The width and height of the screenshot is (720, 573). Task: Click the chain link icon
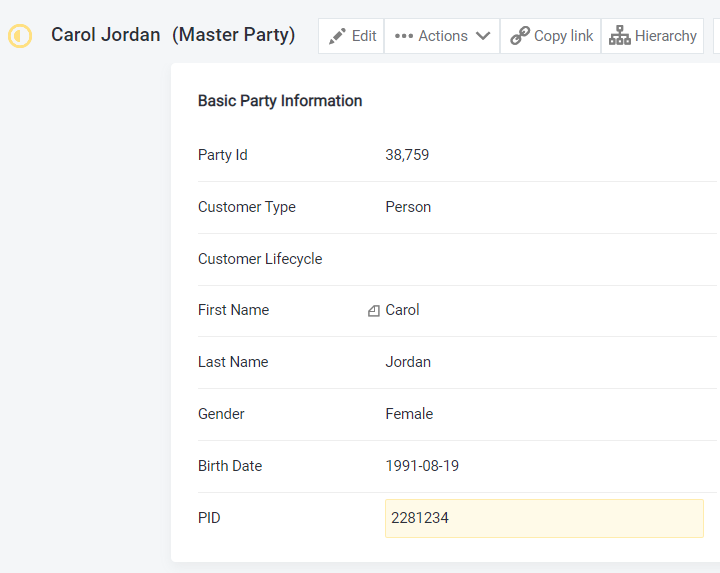tap(519, 36)
